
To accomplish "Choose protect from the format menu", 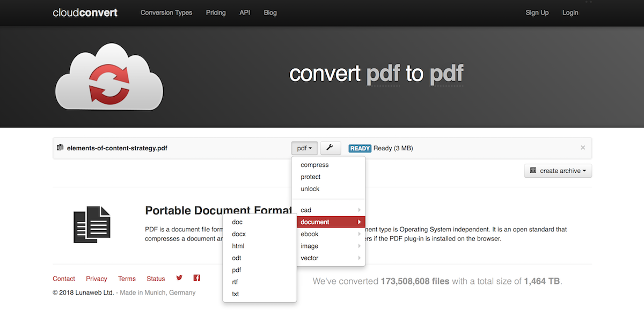I will [328, 177].
